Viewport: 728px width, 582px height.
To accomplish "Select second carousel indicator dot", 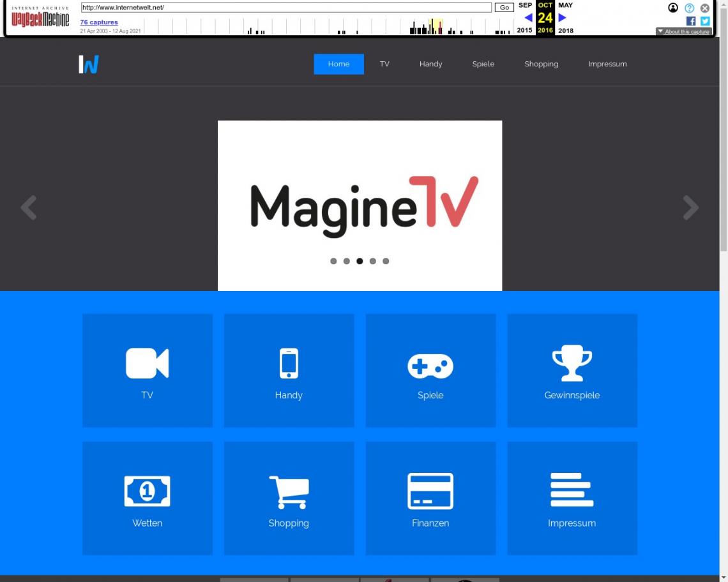I will point(346,261).
